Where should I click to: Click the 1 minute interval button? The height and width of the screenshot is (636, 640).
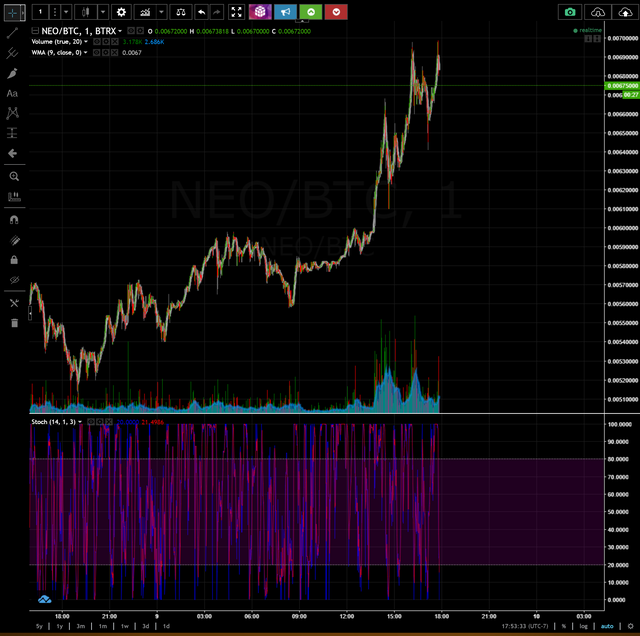[40, 12]
